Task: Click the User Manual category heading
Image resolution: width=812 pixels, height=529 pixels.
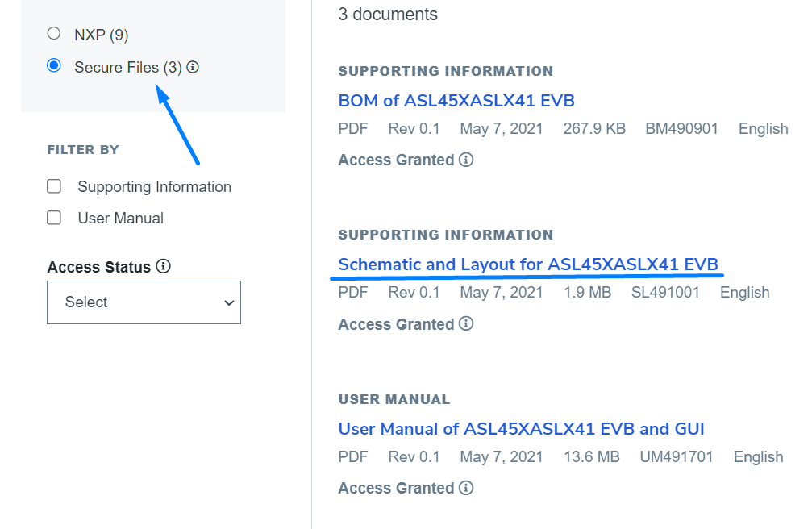Action: [x=394, y=398]
